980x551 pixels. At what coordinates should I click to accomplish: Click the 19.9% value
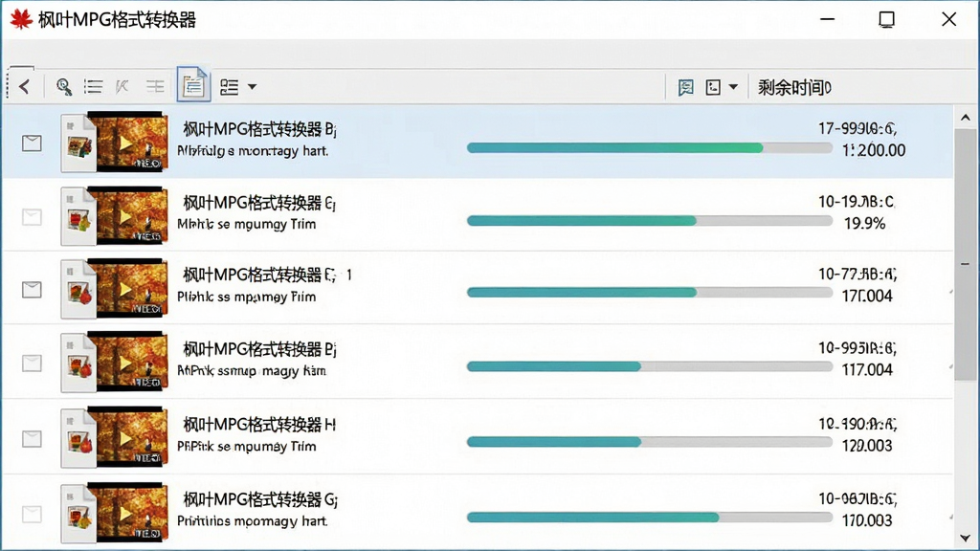pyautogui.click(x=864, y=224)
